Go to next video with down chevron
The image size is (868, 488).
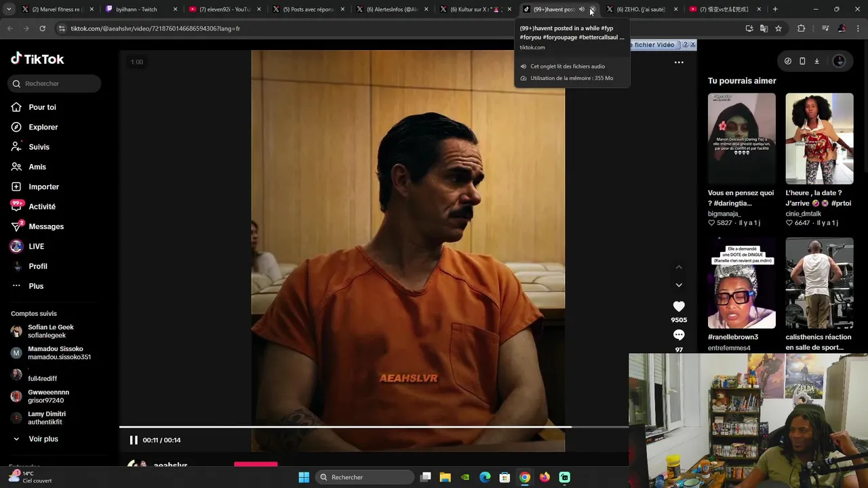(679, 285)
